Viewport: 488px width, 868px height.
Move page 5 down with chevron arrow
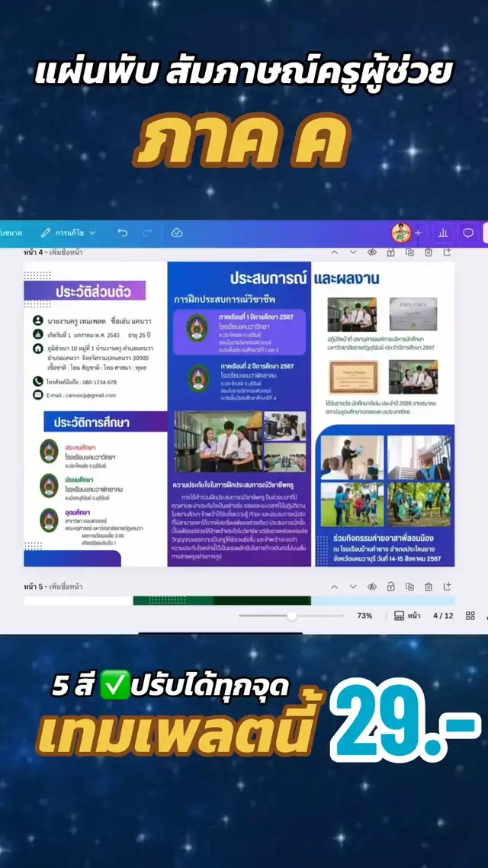click(x=352, y=587)
